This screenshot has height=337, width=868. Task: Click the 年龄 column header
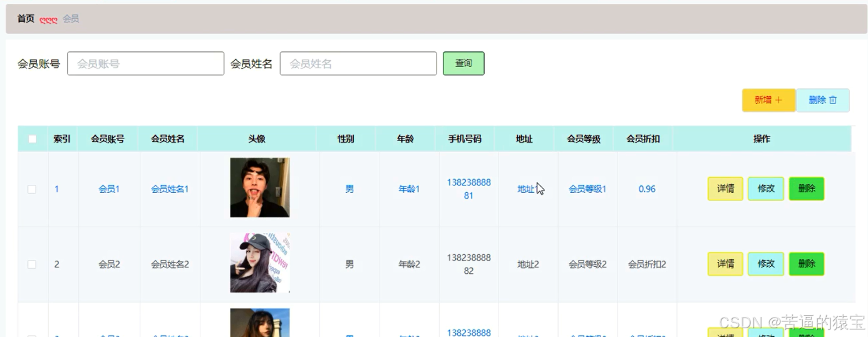coord(405,139)
